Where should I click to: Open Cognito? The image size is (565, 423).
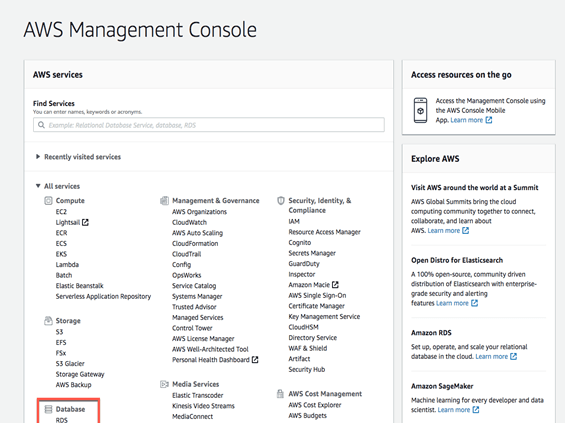pyautogui.click(x=299, y=242)
